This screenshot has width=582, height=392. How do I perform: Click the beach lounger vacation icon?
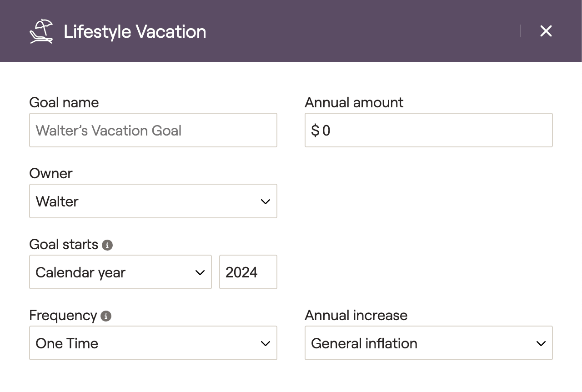coord(41,31)
